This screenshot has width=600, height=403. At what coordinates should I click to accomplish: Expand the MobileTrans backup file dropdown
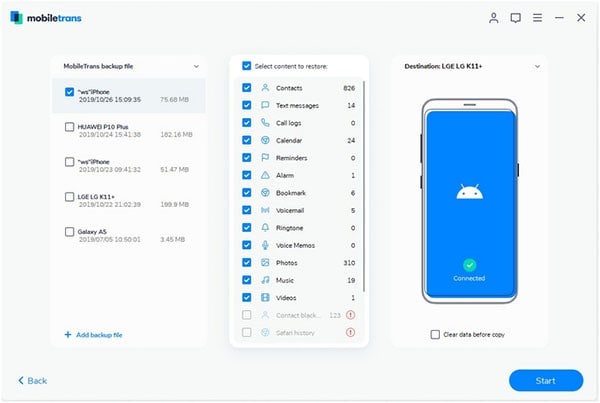pyautogui.click(x=196, y=65)
